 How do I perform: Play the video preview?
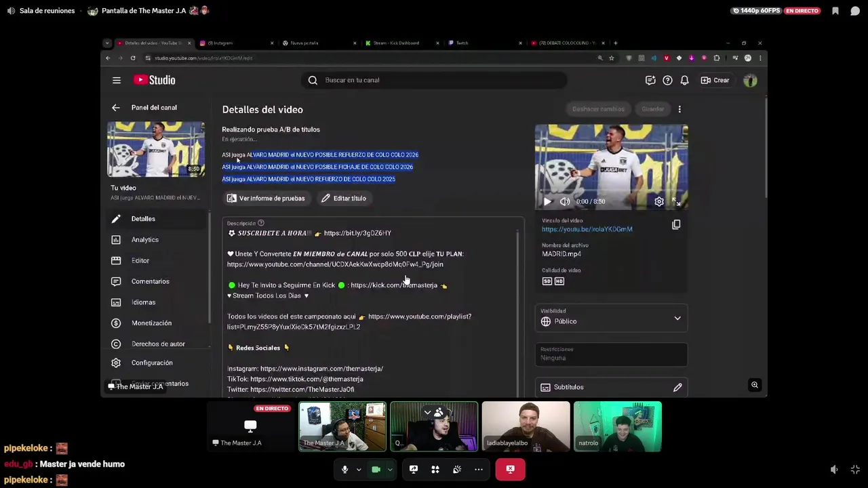pos(547,201)
